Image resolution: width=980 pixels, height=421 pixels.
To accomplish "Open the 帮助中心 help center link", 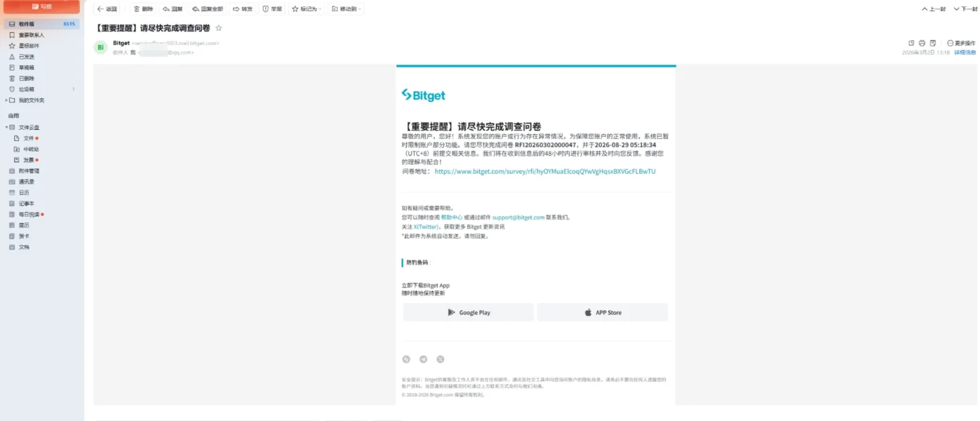I will click(x=451, y=218).
